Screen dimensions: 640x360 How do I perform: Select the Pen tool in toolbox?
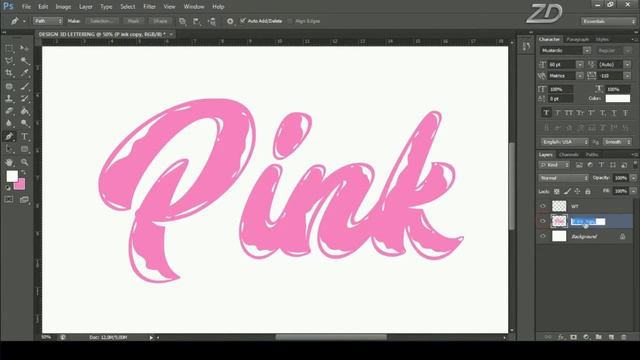coord(9,136)
